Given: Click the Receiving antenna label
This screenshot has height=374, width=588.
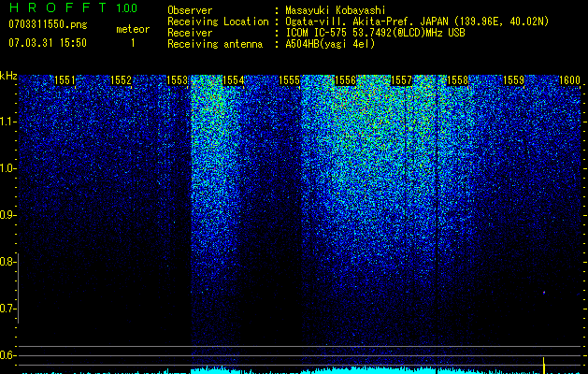Looking at the screenshot, I should (215, 44).
